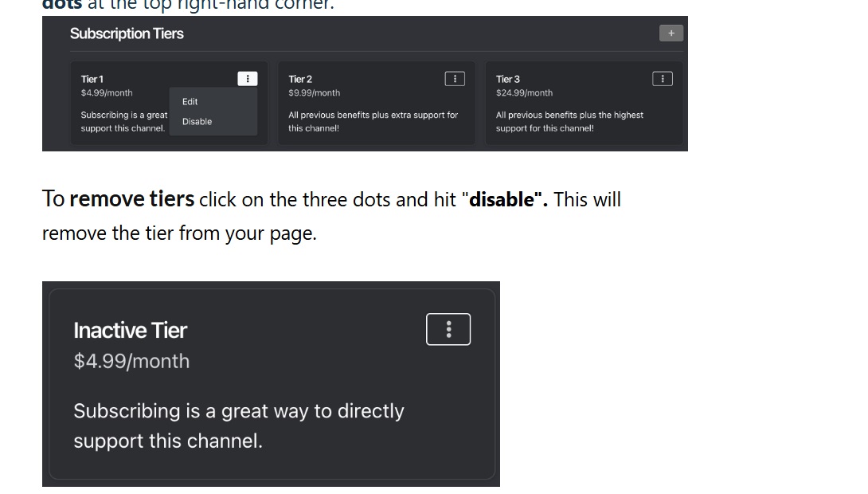Click the Tier 3 benefits description text
The image size is (868, 494).
569,121
